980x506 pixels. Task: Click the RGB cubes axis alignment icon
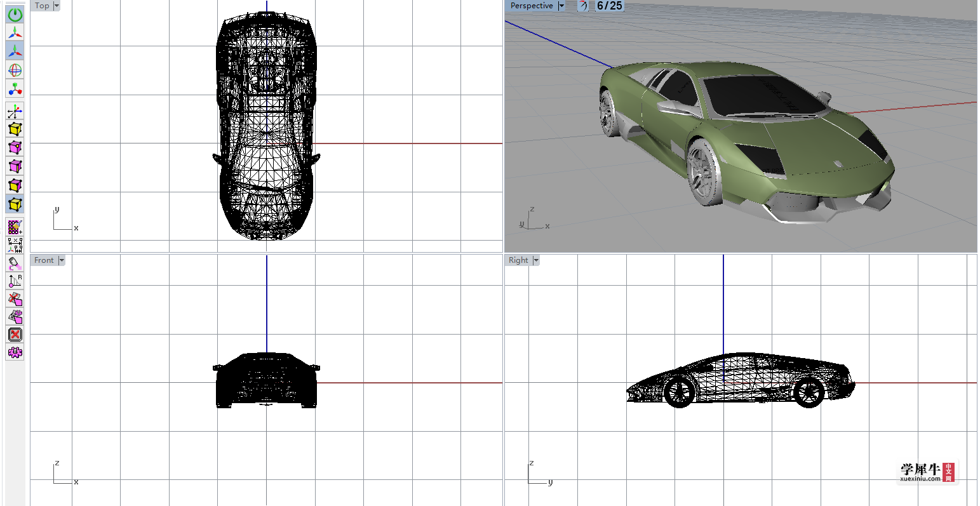(x=15, y=88)
